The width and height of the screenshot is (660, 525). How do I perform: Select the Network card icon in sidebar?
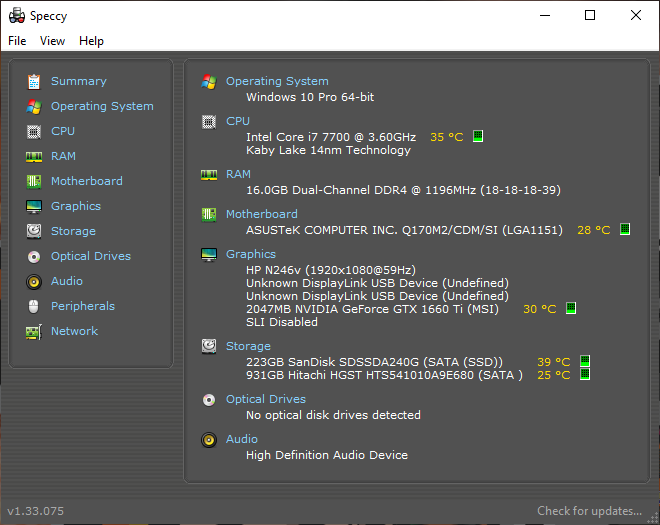34,332
